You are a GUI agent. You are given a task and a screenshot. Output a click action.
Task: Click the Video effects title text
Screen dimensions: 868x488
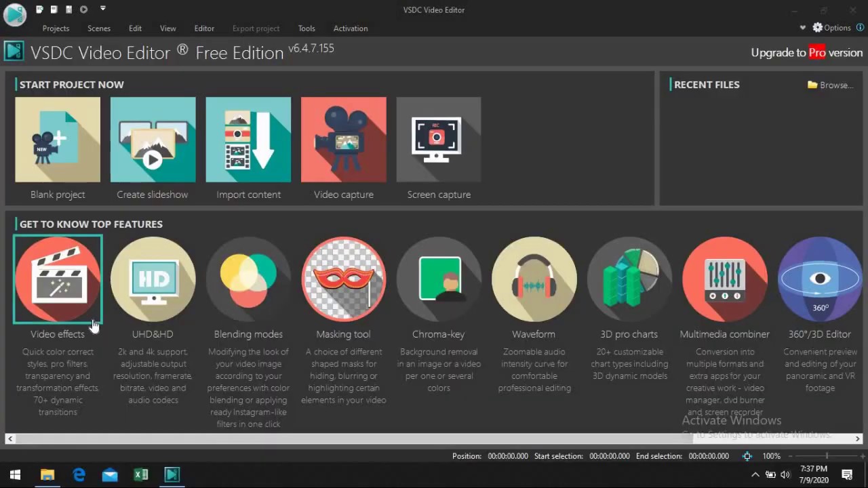click(x=58, y=334)
